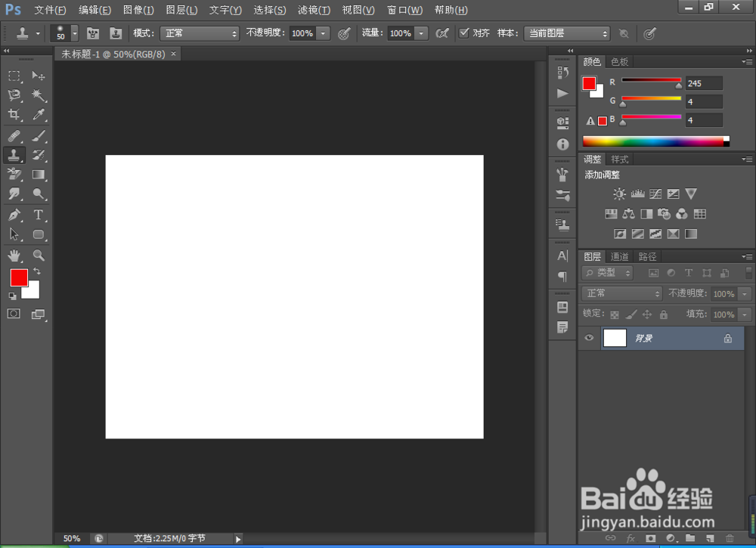Viewport: 756px width, 548px height.
Task: Select the Dodge tool
Action: pos(38,194)
